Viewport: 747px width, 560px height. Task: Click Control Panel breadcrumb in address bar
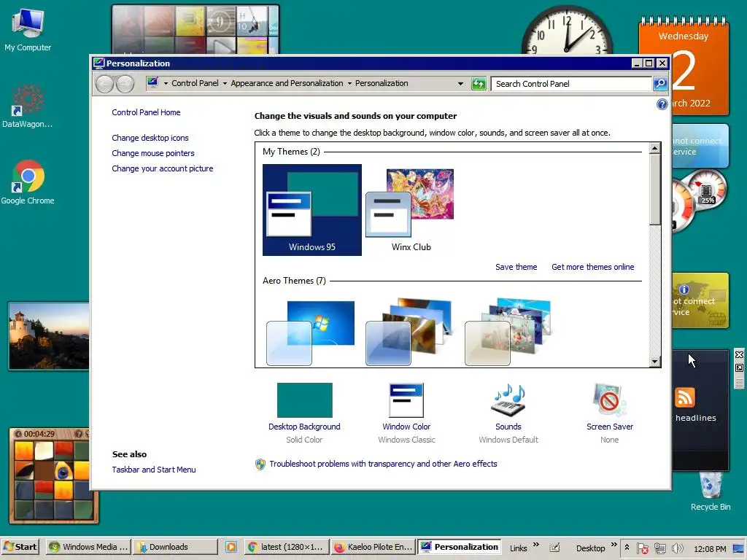click(x=195, y=83)
